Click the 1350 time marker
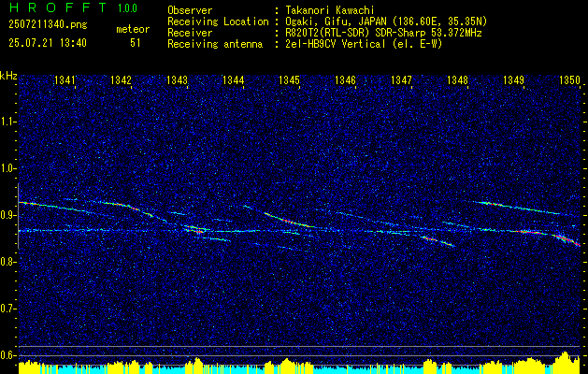This screenshot has width=588, height=374. pyautogui.click(x=569, y=79)
